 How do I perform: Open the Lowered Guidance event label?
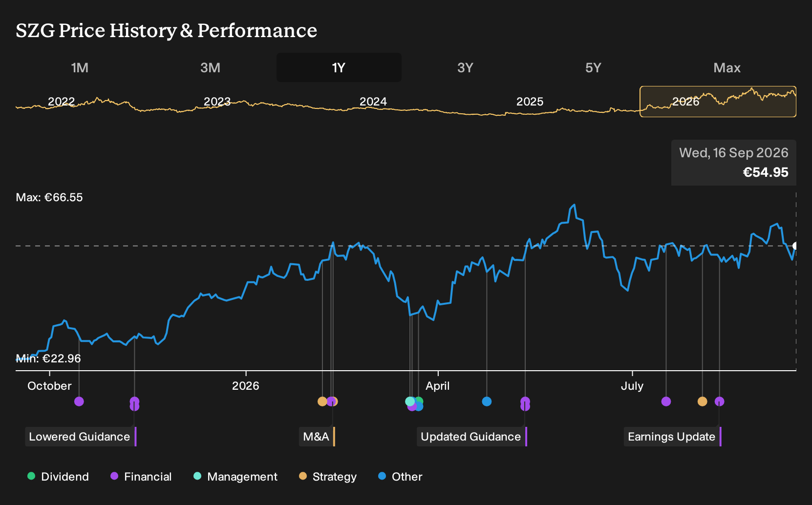(81, 437)
